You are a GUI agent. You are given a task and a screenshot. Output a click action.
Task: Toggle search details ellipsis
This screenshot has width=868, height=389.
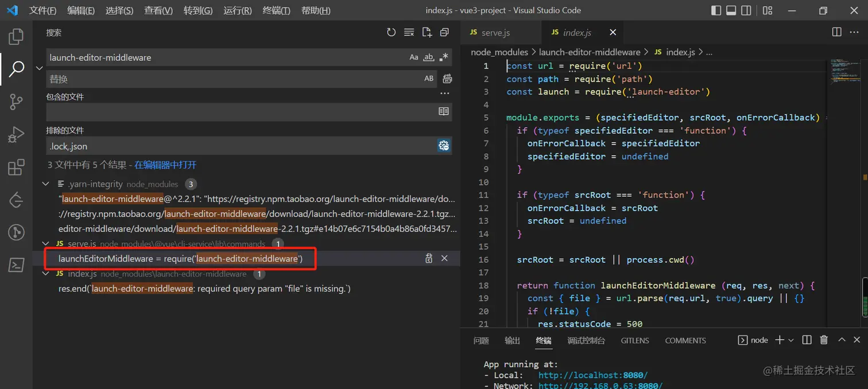tap(444, 94)
